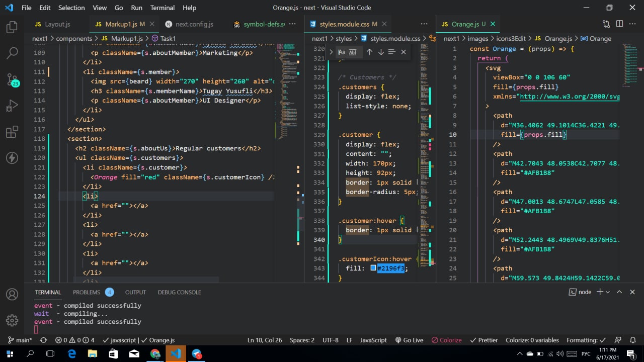This screenshot has width=644, height=362.
Task: Click the Synchronize Changes icon in the status bar
Action: coord(43,340)
